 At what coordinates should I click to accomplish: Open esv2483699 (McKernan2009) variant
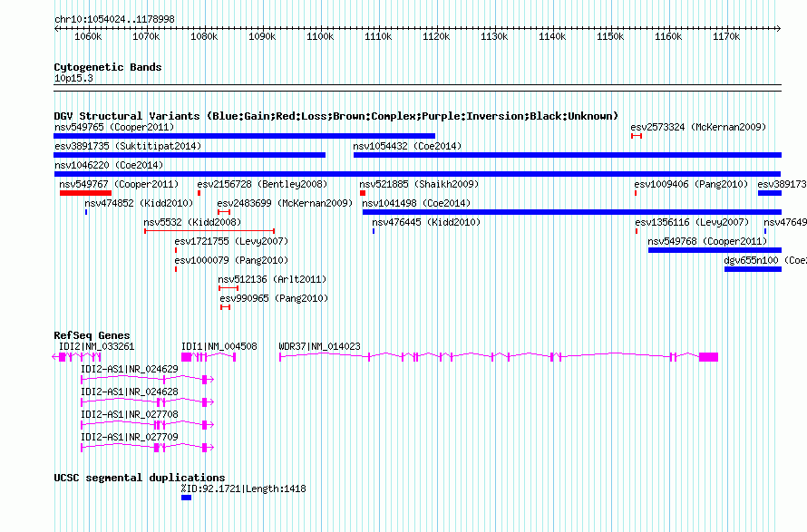click(285, 203)
